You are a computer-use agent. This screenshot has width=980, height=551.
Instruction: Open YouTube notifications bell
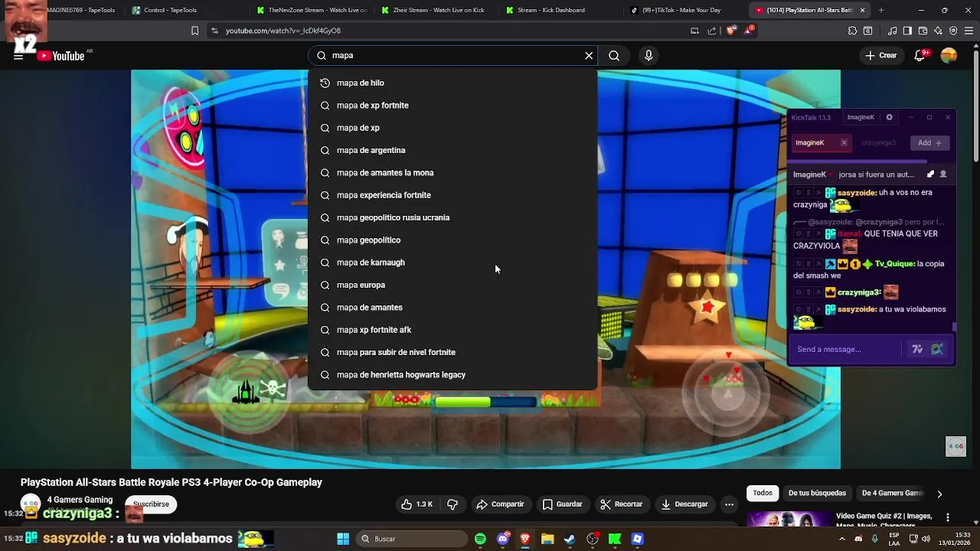coord(920,56)
